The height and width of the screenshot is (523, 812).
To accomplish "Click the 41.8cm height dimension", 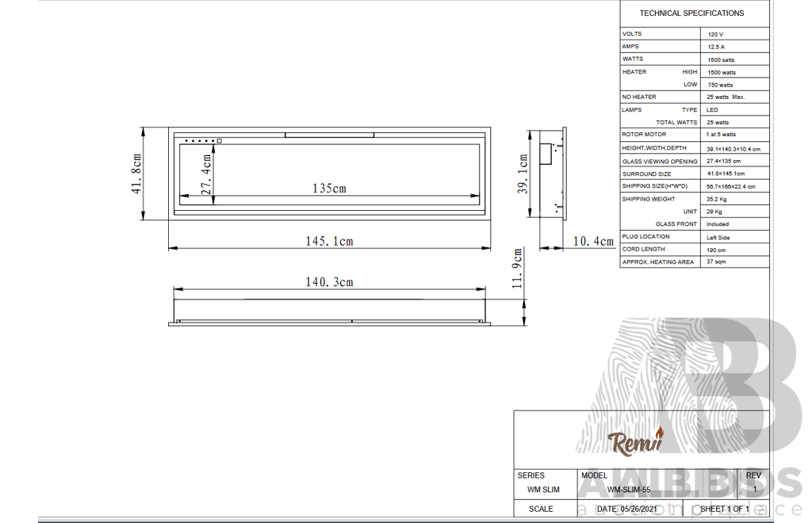I will tap(136, 174).
